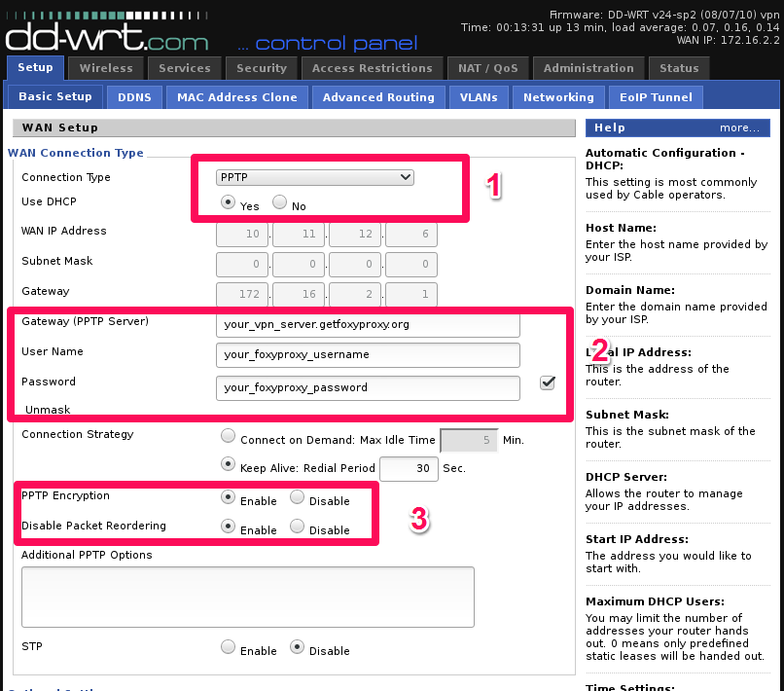Enable Disable Packet Reordering option

pyautogui.click(x=228, y=526)
